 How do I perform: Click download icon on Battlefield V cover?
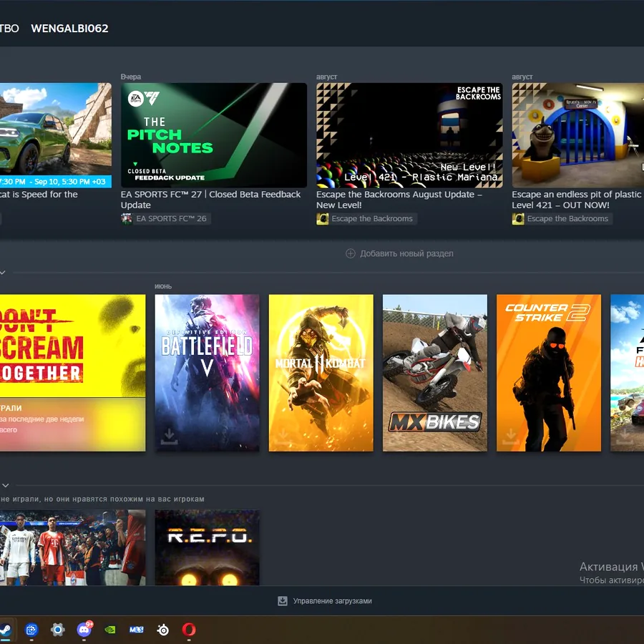click(x=169, y=437)
